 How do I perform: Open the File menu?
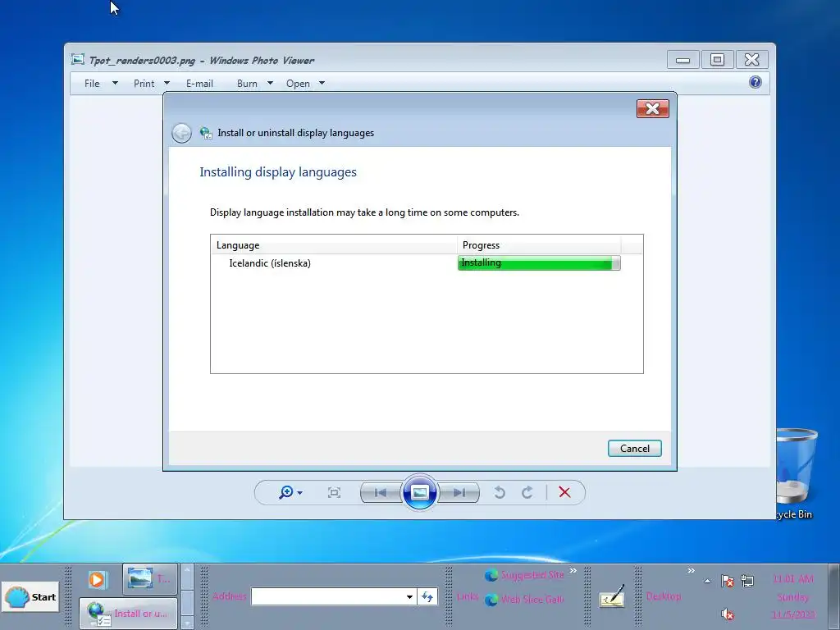coord(92,84)
